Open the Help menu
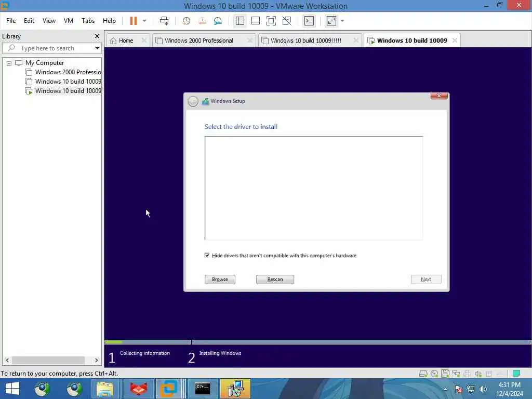 pos(109,21)
